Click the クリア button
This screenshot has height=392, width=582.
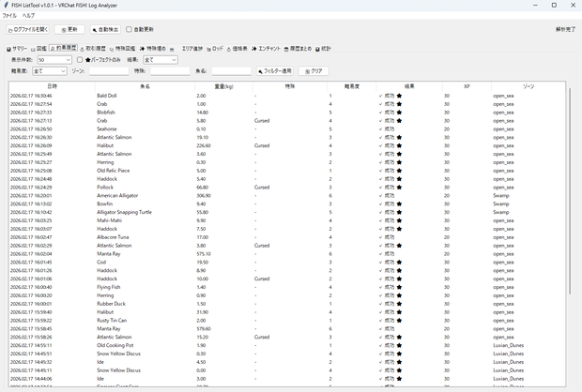click(314, 71)
